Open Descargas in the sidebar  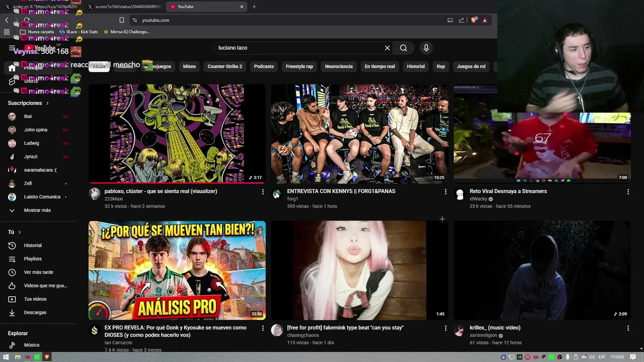(35, 312)
